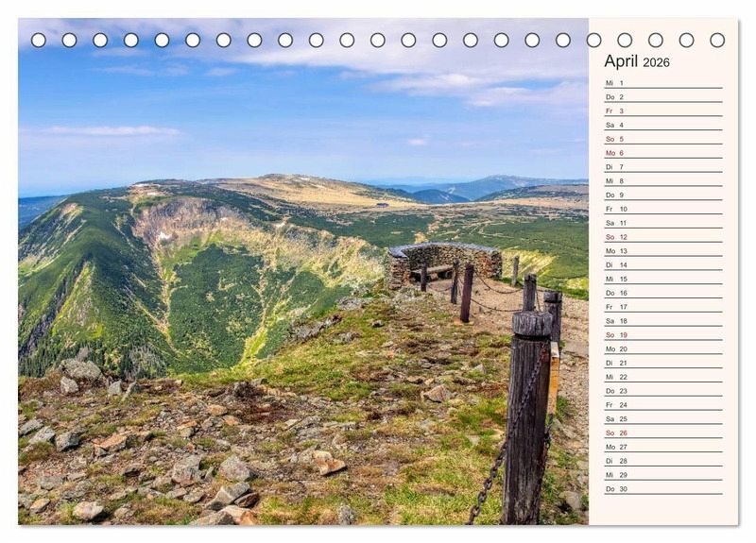Select the 'Sa 18' date row
The image size is (756, 543).
(x=663, y=320)
